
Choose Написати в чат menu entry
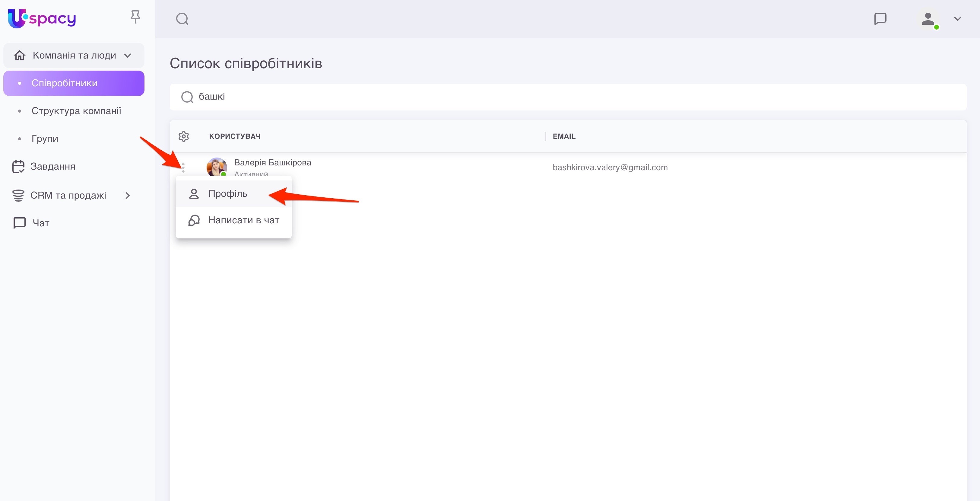point(243,220)
